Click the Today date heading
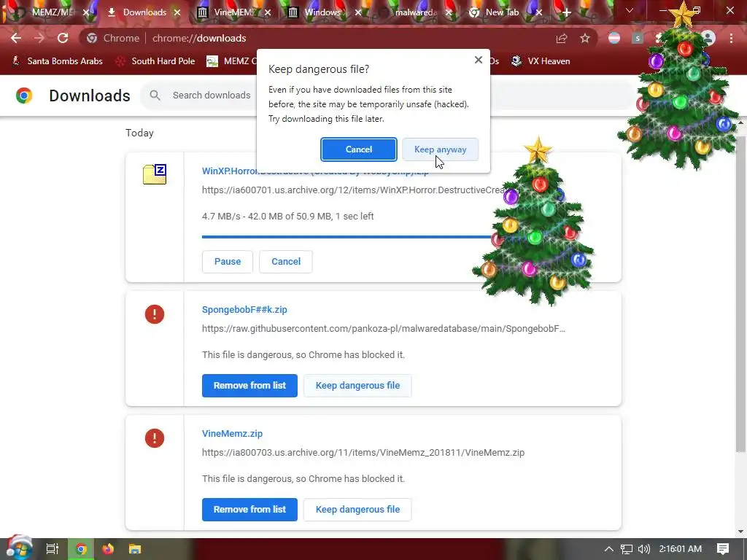747x560 pixels. point(139,133)
